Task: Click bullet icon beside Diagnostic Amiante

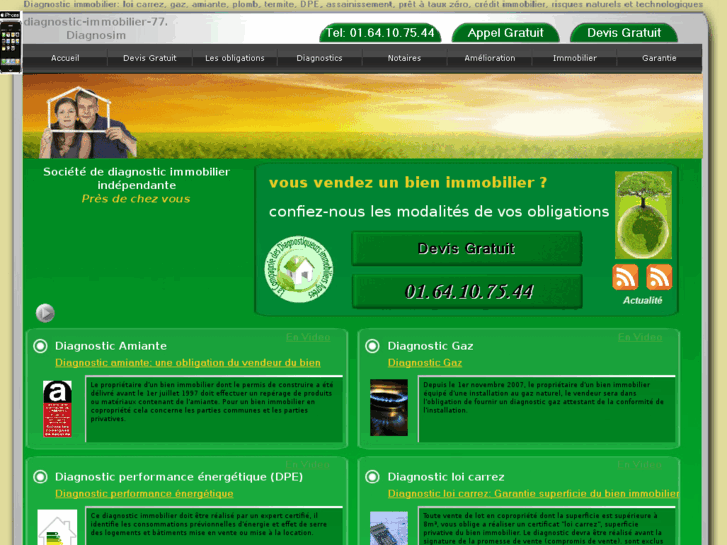Action: (40, 346)
